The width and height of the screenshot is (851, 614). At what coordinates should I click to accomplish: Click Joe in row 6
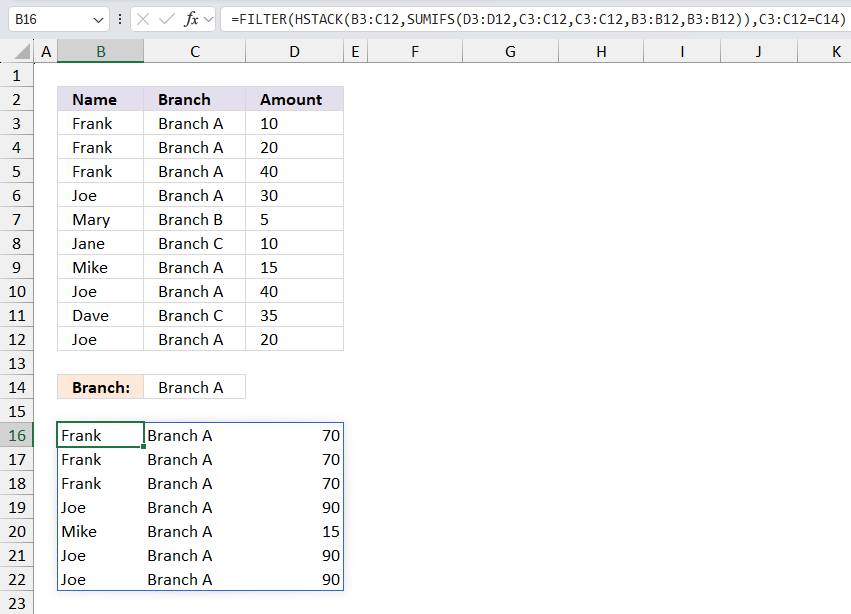[100, 195]
